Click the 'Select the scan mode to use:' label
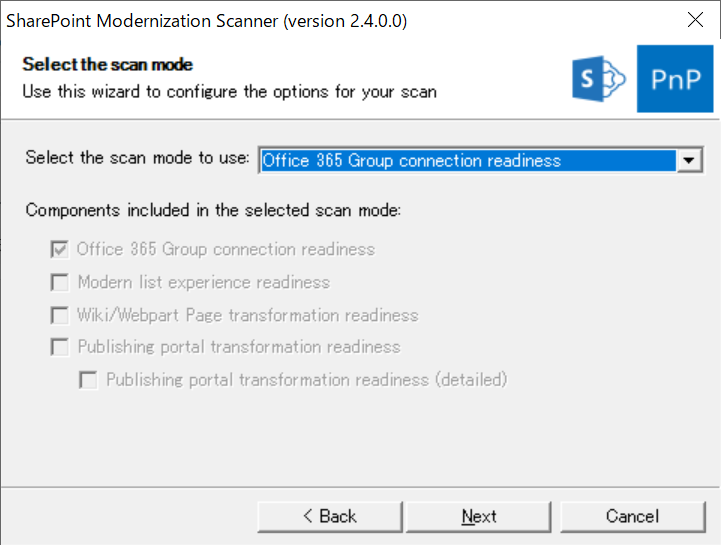This screenshot has height=545, width=721. coord(137,158)
